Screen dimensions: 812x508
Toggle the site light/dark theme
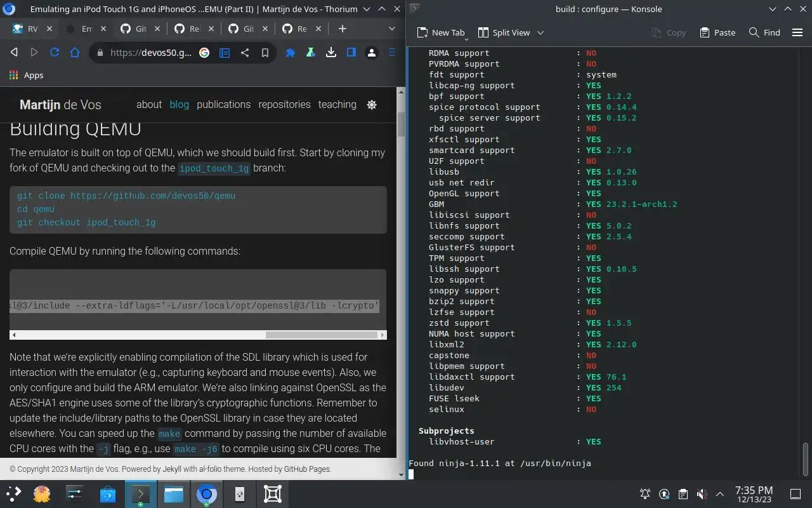pyautogui.click(x=372, y=105)
